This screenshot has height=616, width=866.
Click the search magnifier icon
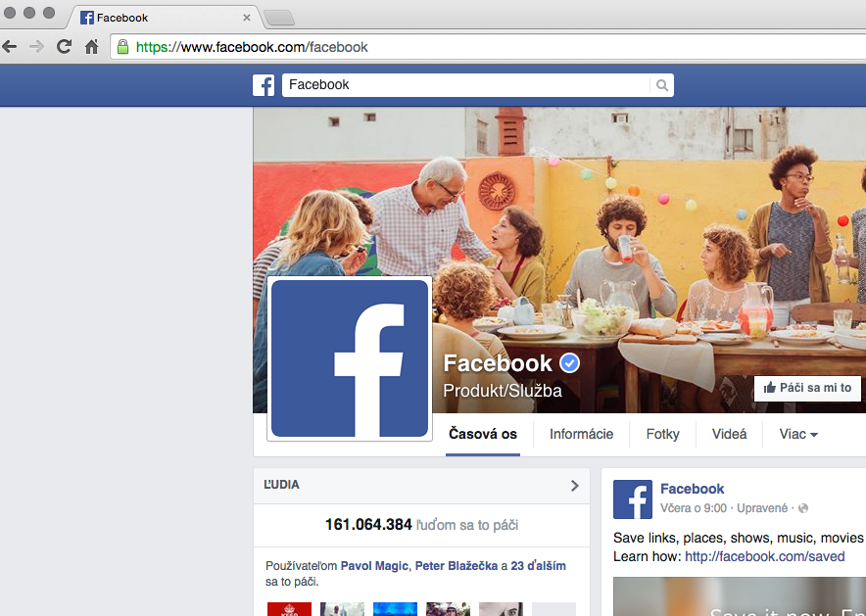662,85
